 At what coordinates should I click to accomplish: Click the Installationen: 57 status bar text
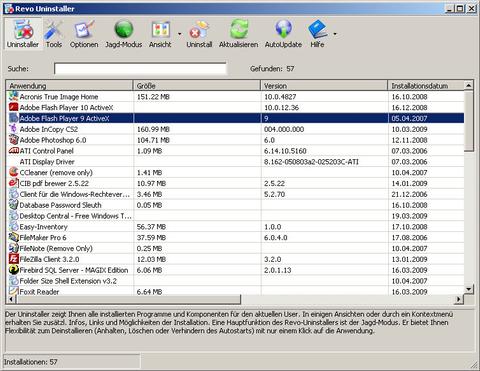tap(31, 362)
